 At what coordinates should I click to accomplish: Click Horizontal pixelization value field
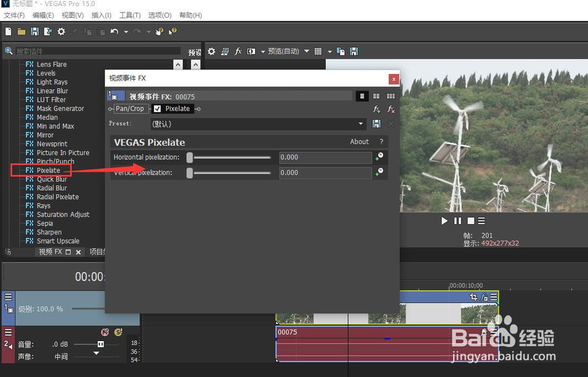pos(326,157)
